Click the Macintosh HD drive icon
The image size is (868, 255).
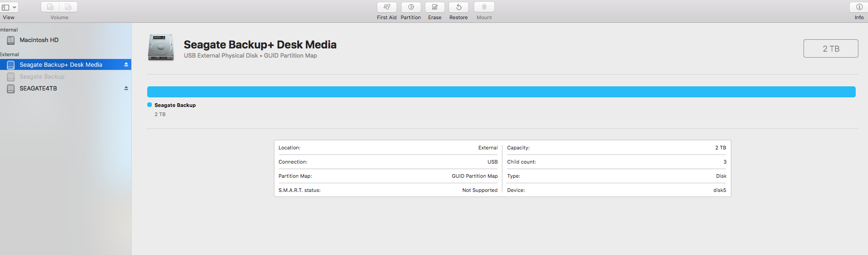[x=11, y=40]
